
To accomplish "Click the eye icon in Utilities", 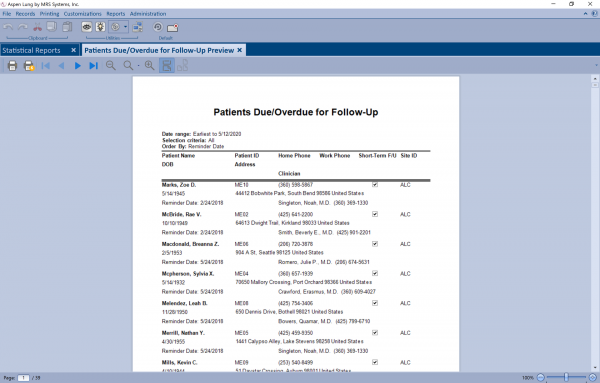I will point(87,27).
